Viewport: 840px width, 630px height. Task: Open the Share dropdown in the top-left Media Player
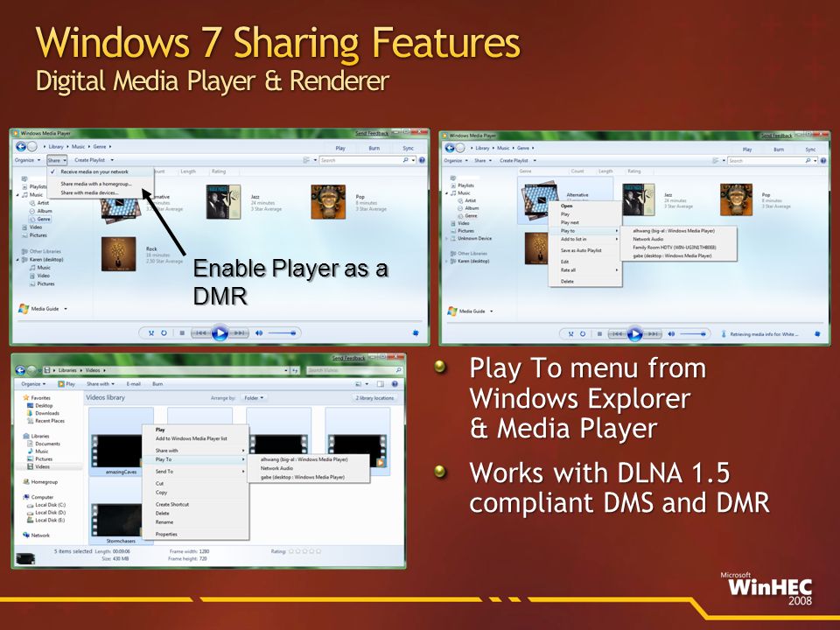tap(56, 160)
